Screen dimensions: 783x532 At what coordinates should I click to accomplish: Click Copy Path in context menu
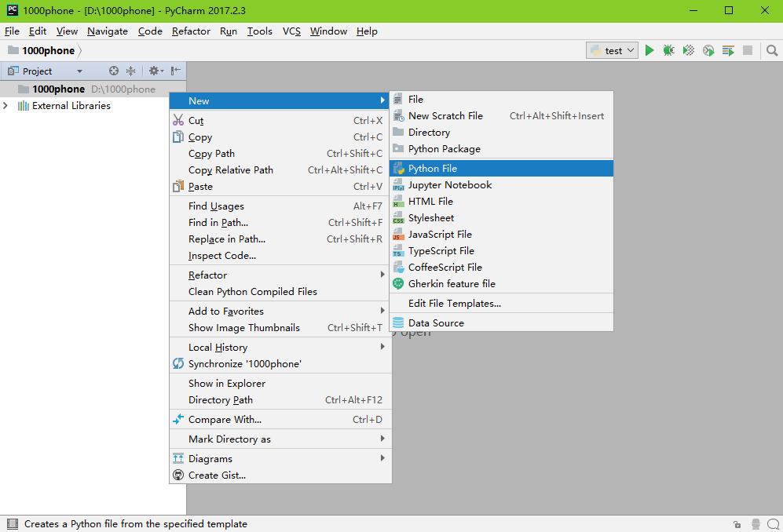(280, 153)
